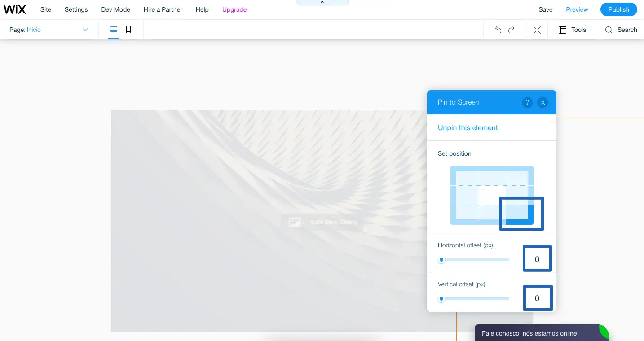
Task: Open help for Pin to Screen
Action: click(x=527, y=102)
